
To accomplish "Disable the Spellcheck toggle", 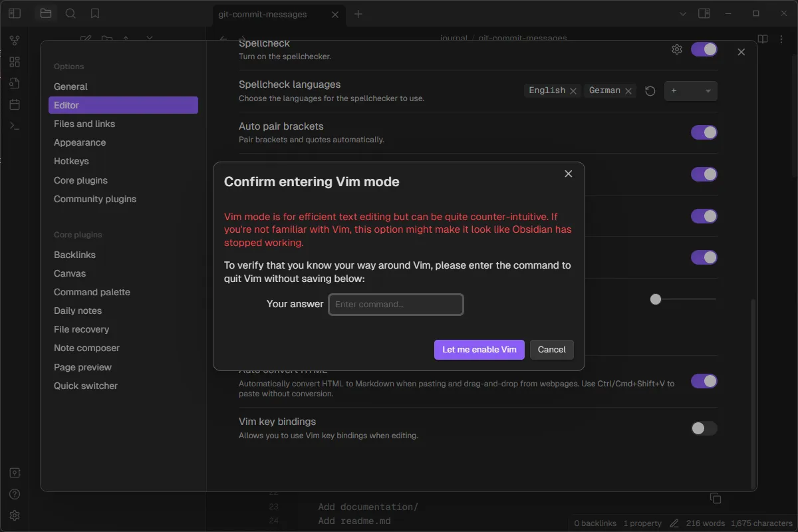I will pyautogui.click(x=704, y=49).
